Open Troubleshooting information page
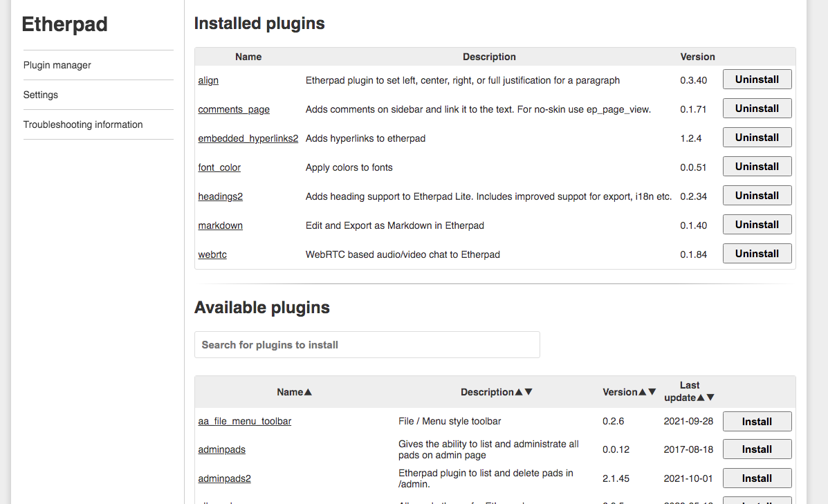828x504 pixels. (83, 124)
